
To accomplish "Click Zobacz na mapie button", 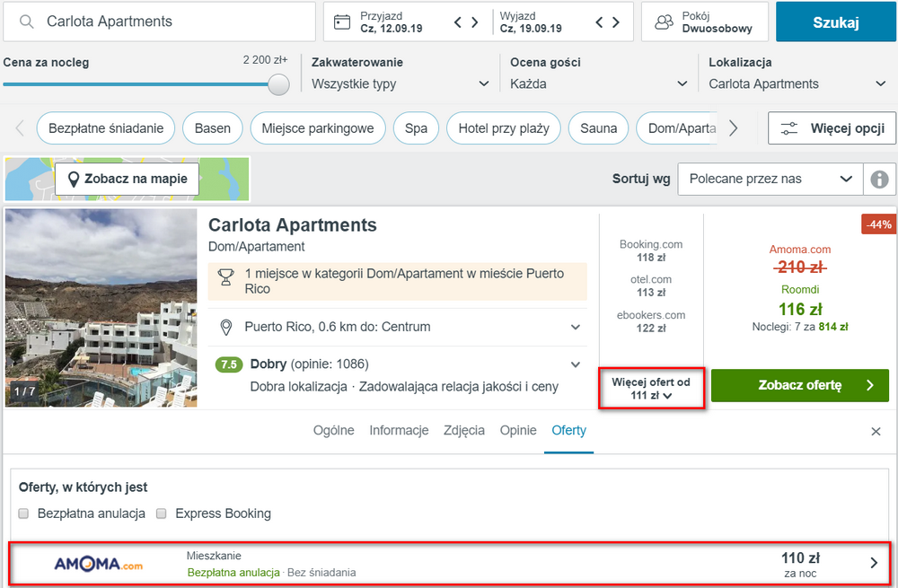I will 128,180.
